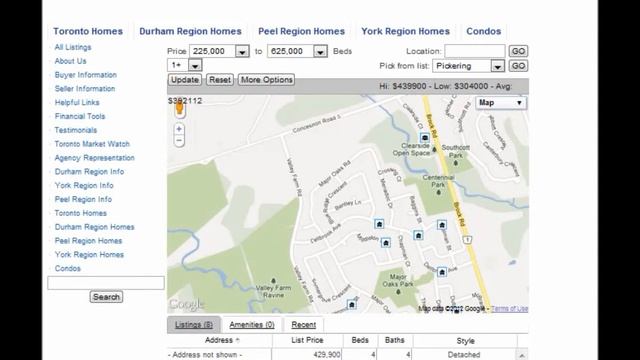This screenshot has height=360, width=640.
Task: Open Durham Region Info sidebar link
Action: (89, 172)
